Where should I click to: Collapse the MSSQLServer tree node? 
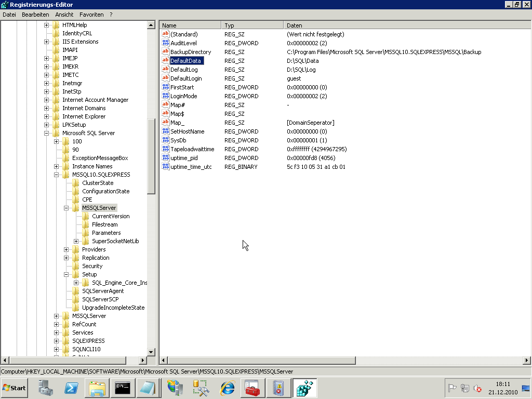pyautogui.click(x=66, y=208)
